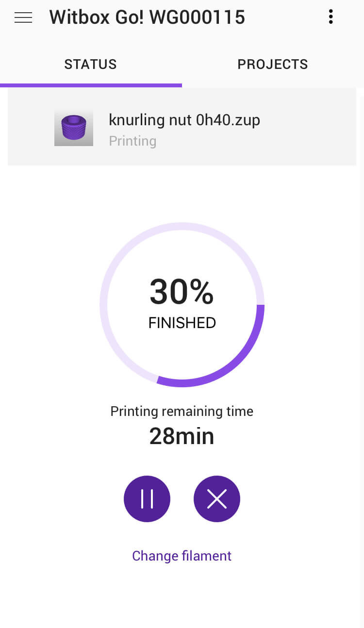364x628 pixels.
Task: Switch to the PROJECTS tab
Action: pyautogui.click(x=273, y=65)
